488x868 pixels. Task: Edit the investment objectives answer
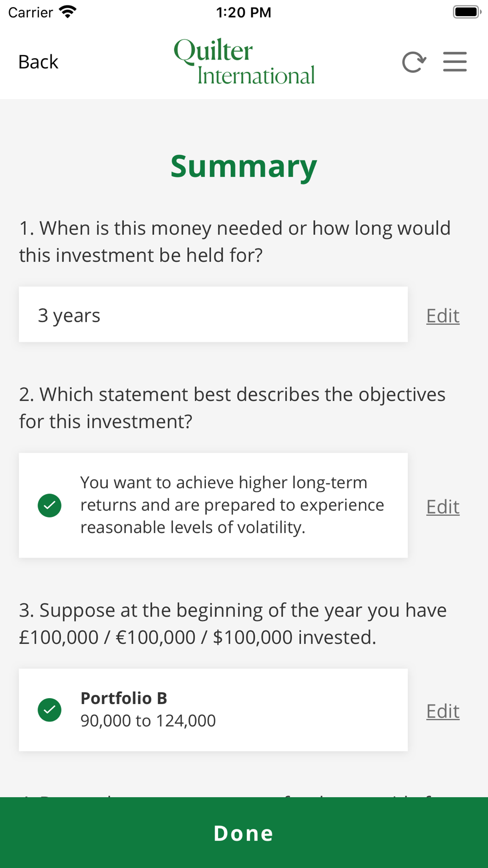443,506
